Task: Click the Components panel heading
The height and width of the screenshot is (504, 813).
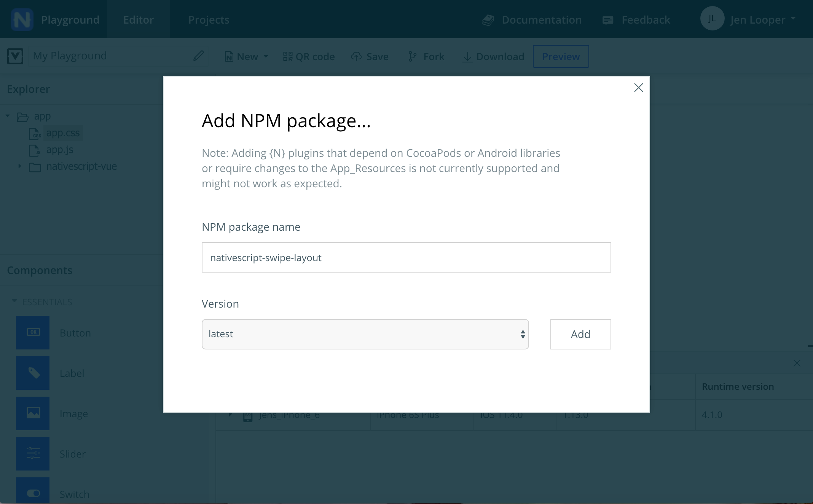Action: coord(40,270)
